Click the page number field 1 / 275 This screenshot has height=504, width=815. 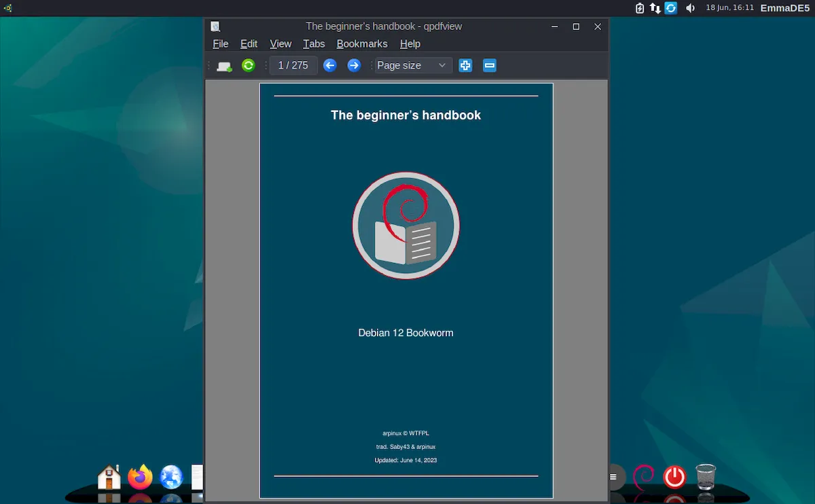click(x=293, y=65)
